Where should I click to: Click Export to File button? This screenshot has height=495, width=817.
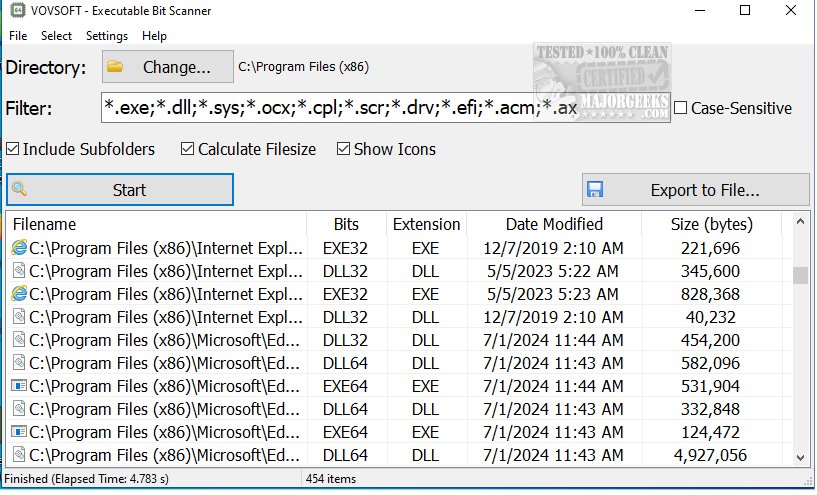point(695,189)
